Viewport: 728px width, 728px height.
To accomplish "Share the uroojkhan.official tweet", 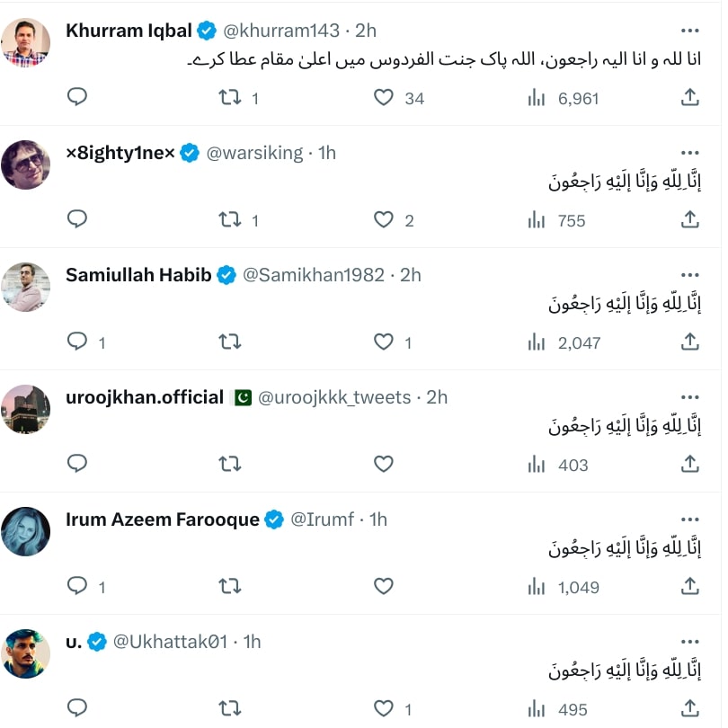I will click(690, 464).
